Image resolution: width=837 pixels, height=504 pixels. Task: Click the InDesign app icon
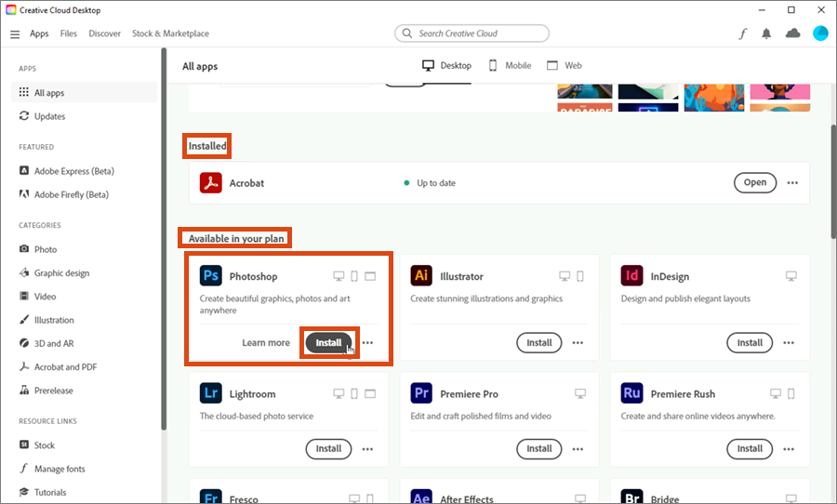(x=632, y=276)
